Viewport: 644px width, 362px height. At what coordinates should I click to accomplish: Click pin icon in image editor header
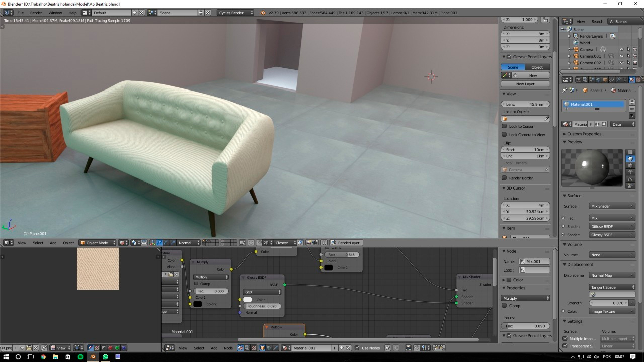pos(44,348)
